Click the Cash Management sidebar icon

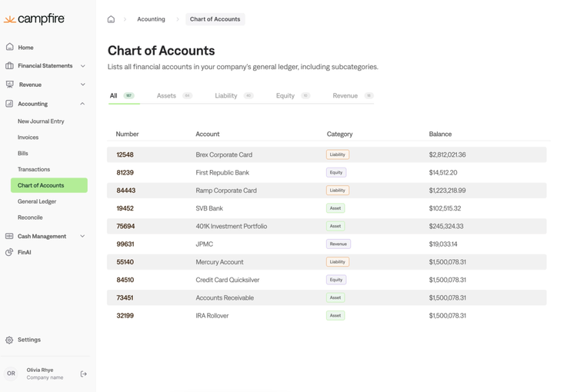(9, 236)
